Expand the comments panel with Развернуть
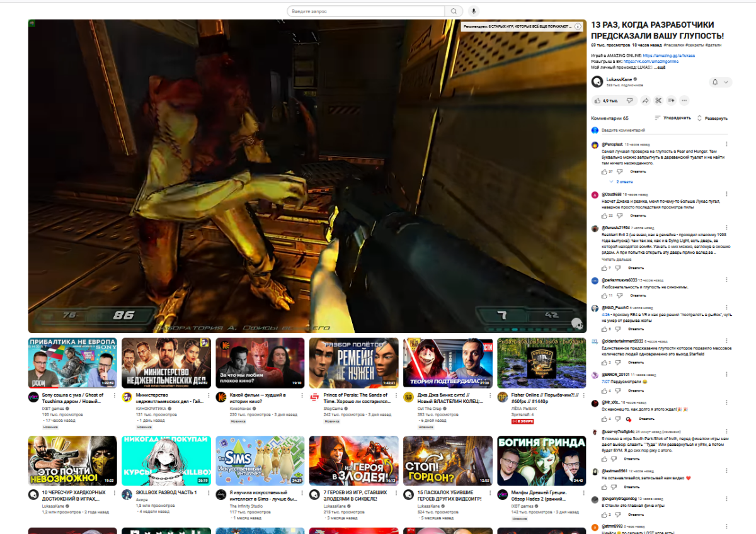Viewport: 756px width, 534px height. click(x=713, y=118)
